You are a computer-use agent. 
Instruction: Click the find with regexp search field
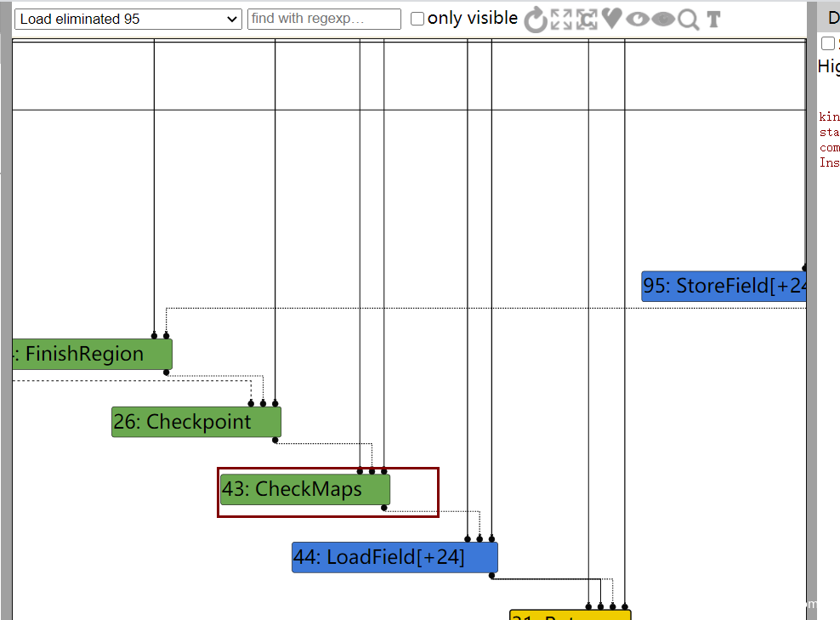coord(324,19)
